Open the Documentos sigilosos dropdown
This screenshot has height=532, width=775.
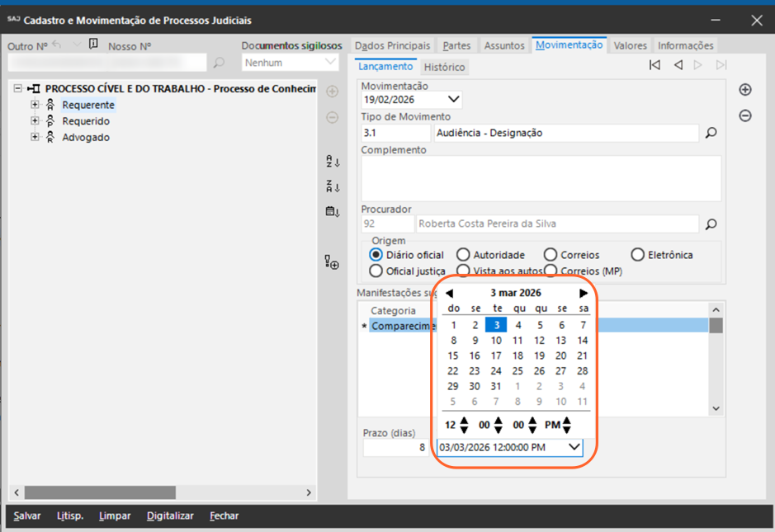tap(331, 63)
